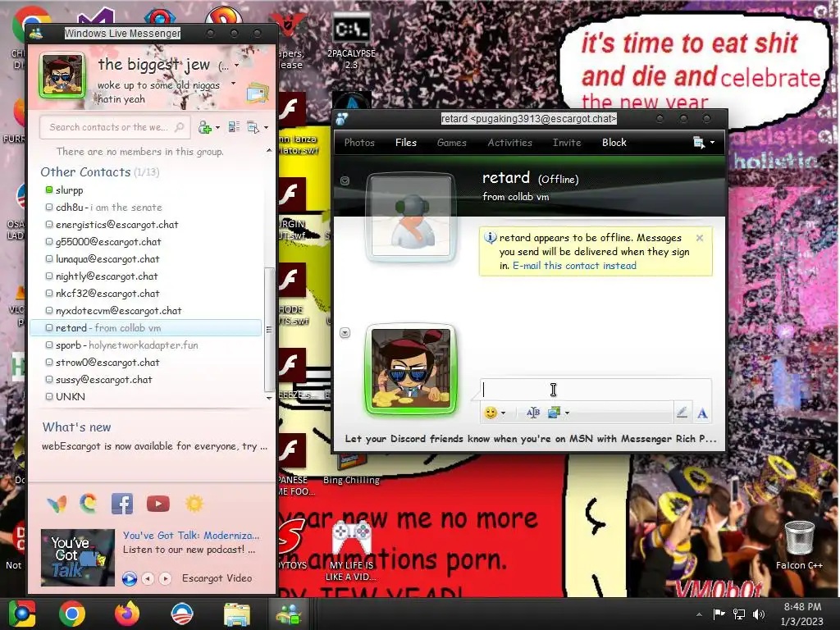Click Invite in the chat toolbar
The image size is (840, 630).
pos(567,143)
